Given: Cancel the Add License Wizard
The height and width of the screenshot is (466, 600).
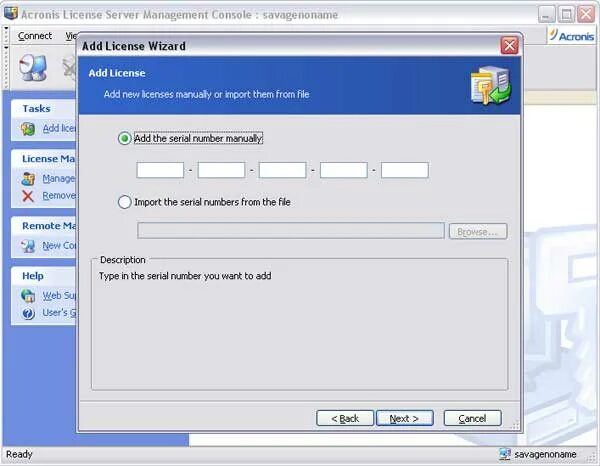Looking at the screenshot, I should coord(472,418).
